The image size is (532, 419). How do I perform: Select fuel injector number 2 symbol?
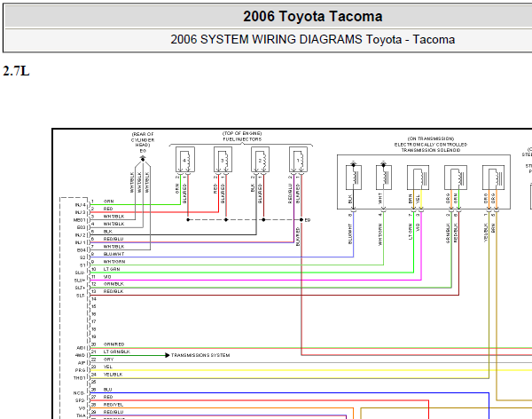tap(260, 160)
